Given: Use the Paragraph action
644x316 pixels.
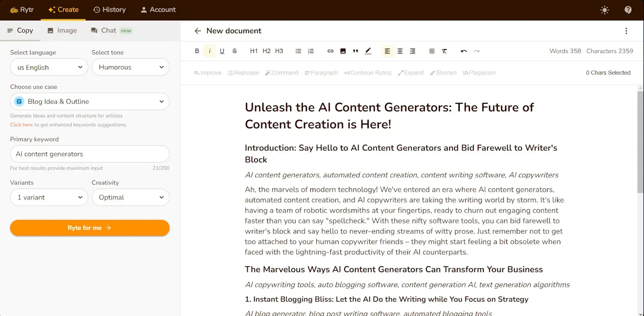Looking at the screenshot, I should coord(321,73).
